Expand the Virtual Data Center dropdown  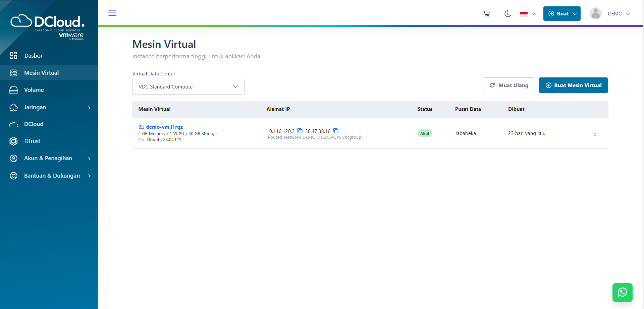(188, 87)
